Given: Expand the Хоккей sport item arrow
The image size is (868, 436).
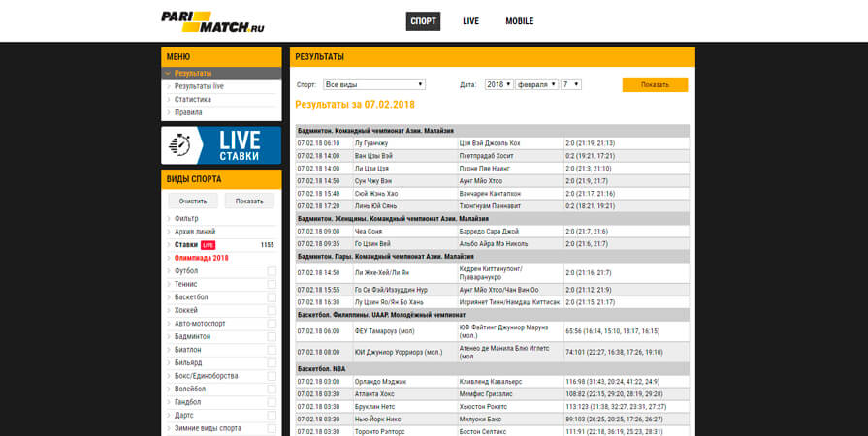Looking at the screenshot, I should (x=169, y=310).
